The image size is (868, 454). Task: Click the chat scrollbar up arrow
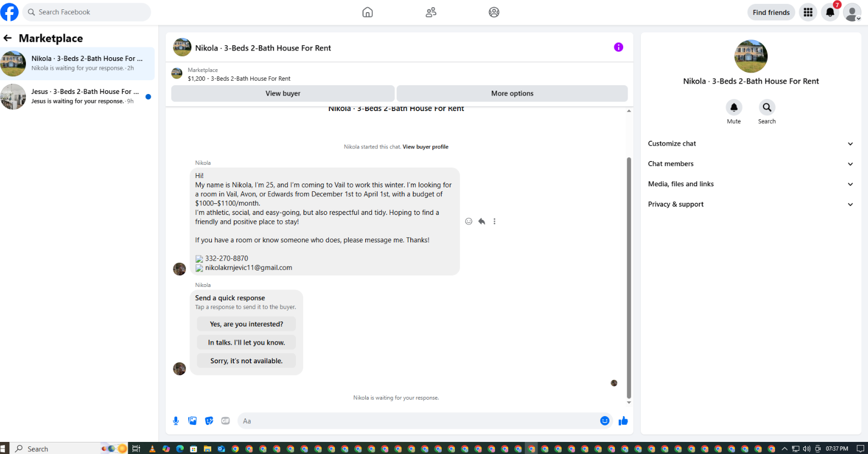click(x=629, y=111)
